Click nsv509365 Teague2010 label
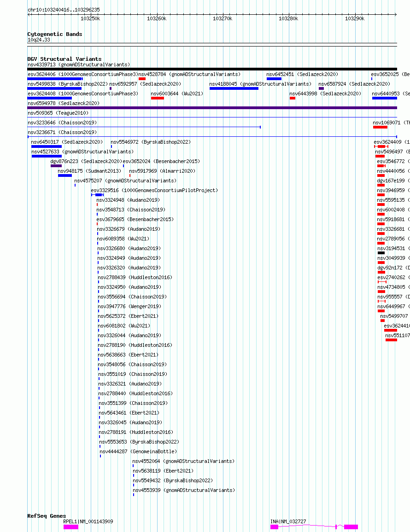The image size is (410, 532). [x=58, y=113]
